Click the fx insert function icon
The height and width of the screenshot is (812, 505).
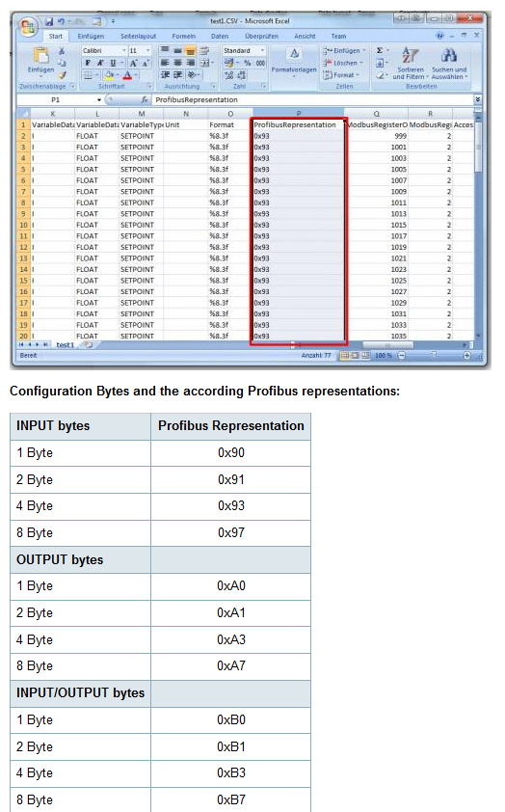click(145, 99)
